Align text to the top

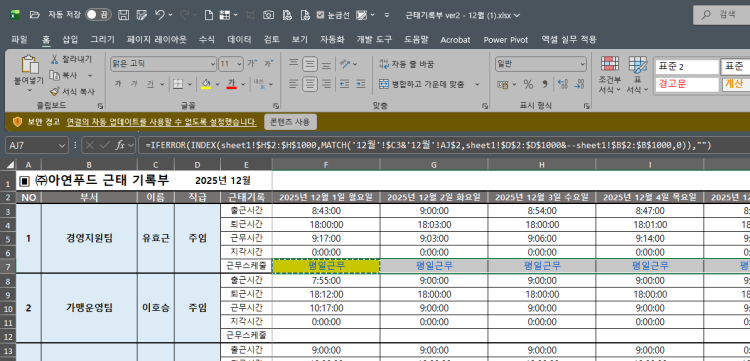tap(294, 64)
